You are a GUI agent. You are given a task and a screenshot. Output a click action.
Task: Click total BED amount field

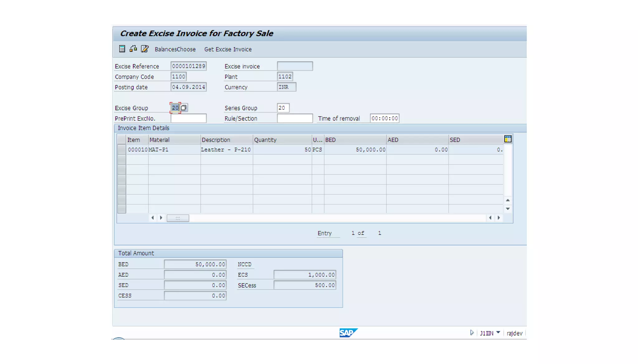click(195, 264)
